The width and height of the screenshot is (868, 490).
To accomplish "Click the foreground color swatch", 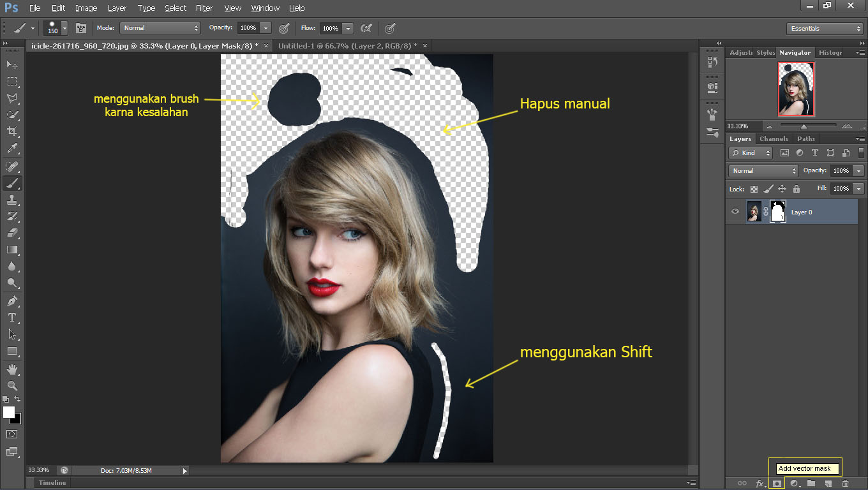I will (x=9, y=412).
